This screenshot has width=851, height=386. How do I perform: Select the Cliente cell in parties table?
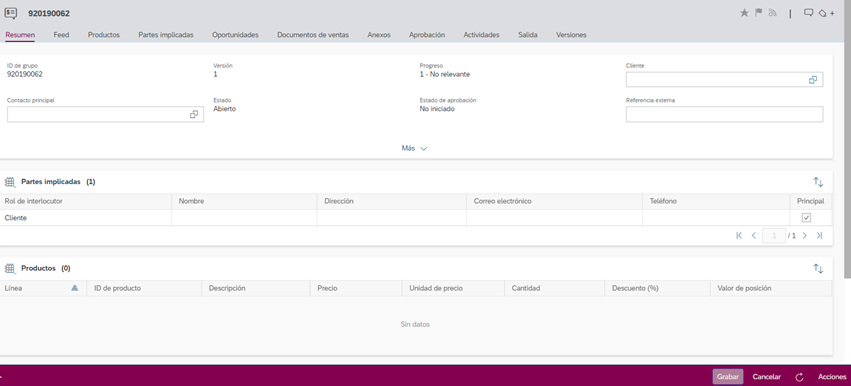[x=86, y=218]
